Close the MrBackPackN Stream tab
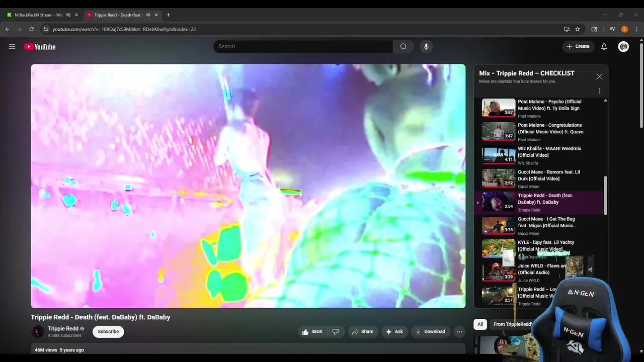 tap(76, 15)
